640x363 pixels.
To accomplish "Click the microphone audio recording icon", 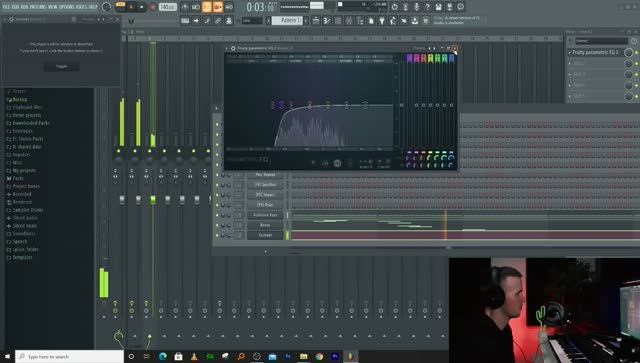I will point(416,7).
